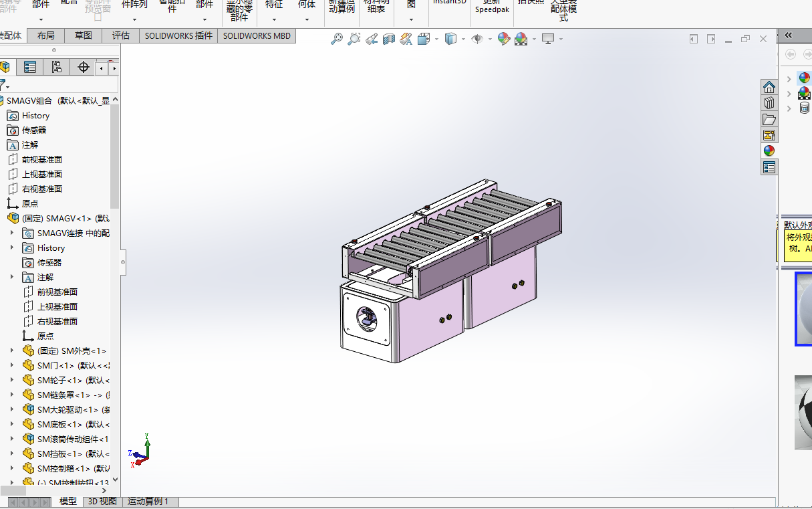Open the ConfigurationManager tab icon
Screen dimensions: 812x509
click(x=56, y=67)
